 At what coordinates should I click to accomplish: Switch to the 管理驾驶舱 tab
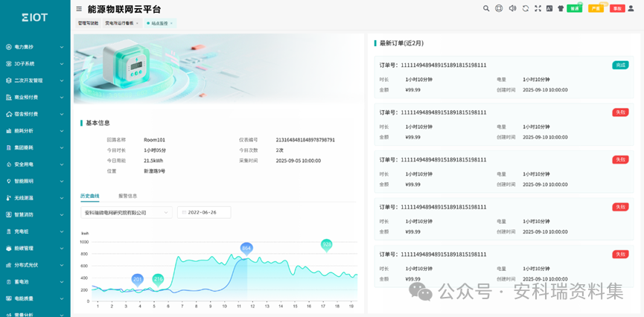tap(88, 23)
